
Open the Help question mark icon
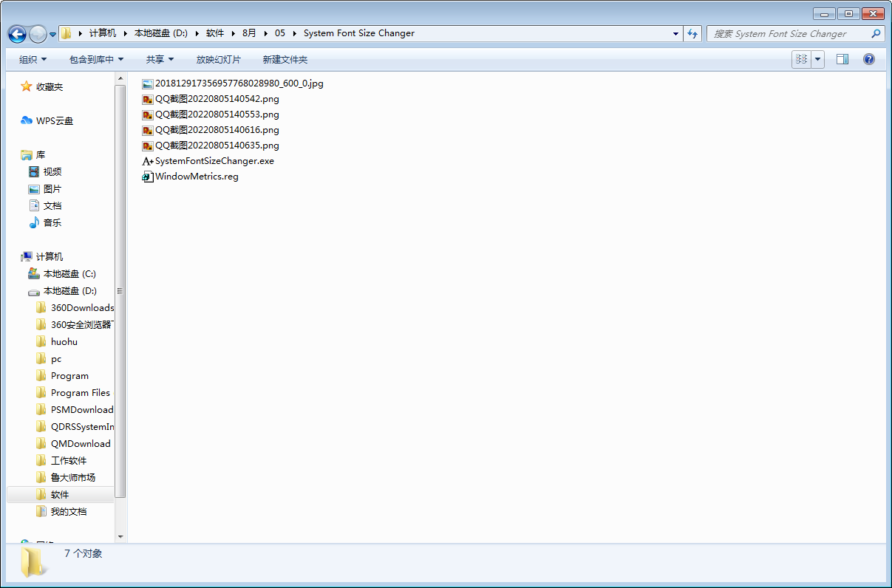pyautogui.click(x=869, y=58)
